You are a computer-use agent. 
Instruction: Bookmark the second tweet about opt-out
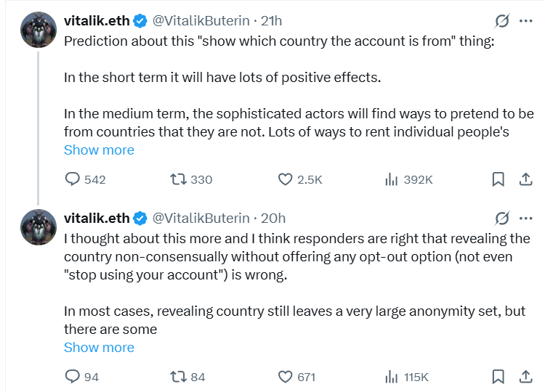point(498,377)
